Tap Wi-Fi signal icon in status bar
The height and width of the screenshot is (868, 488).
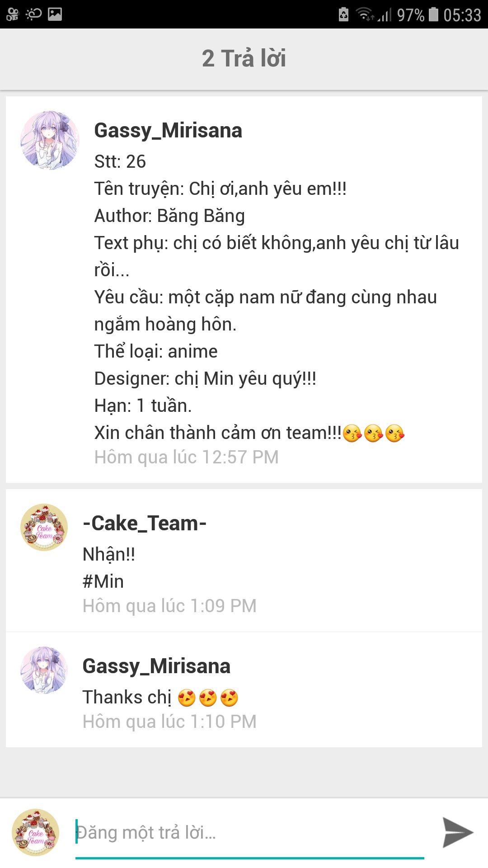(365, 15)
